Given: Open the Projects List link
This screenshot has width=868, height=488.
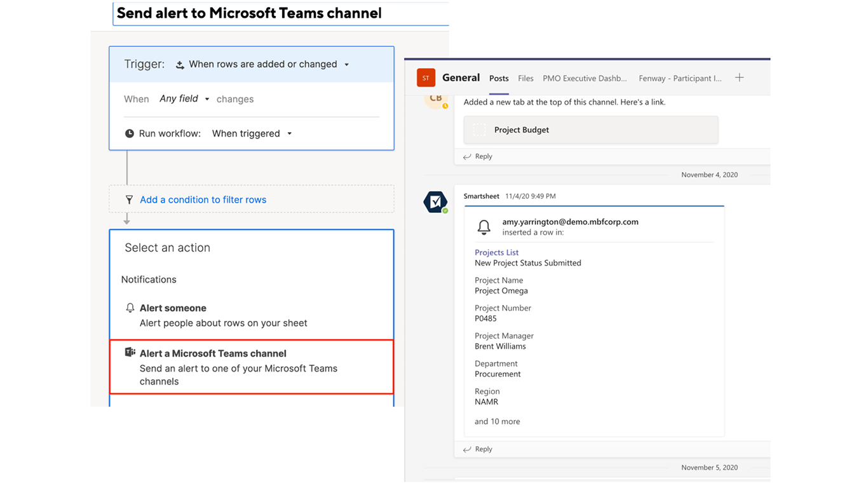Looking at the screenshot, I should point(496,252).
